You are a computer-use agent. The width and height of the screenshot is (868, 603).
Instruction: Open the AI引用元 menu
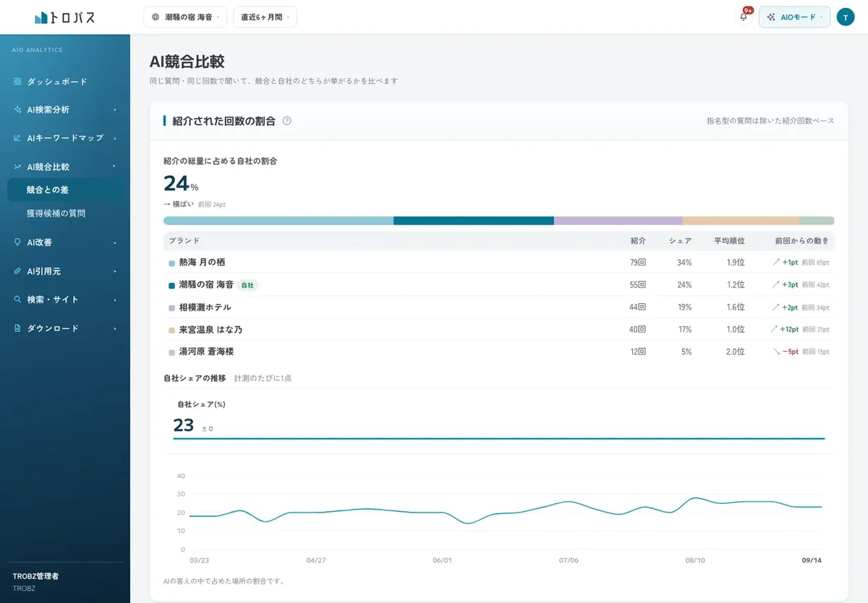point(65,271)
